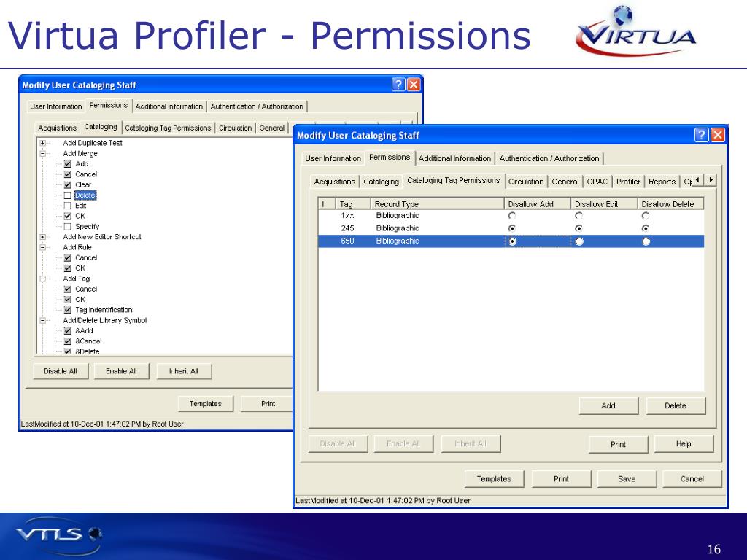This screenshot has width=747, height=560.
Task: Toggle Cancel checkbox under Add Rule
Action: [x=68, y=257]
